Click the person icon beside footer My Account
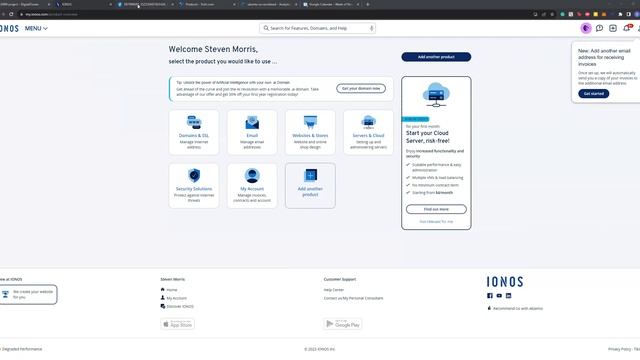Screen dimensions: 640x360 [162, 298]
